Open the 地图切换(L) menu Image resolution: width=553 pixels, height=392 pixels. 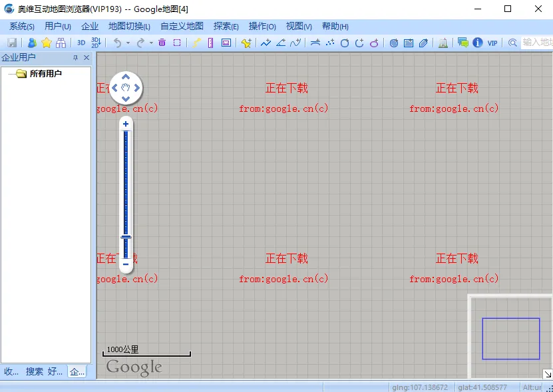click(x=129, y=27)
